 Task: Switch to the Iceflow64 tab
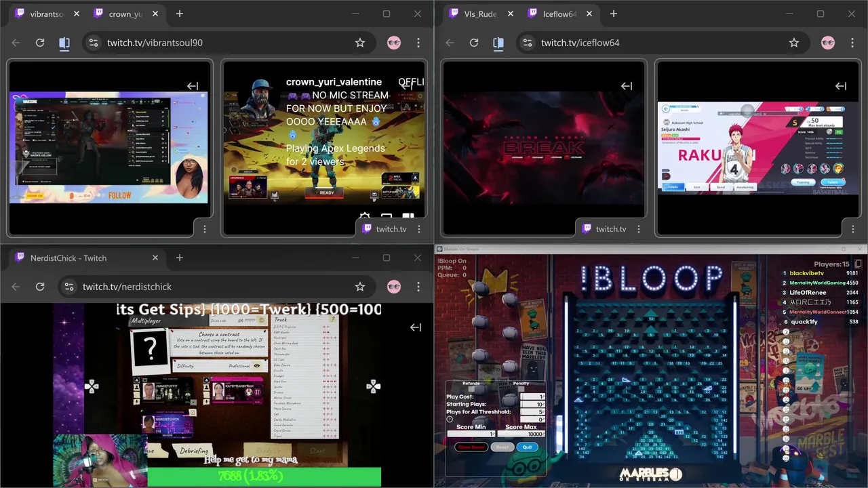[x=559, y=14]
